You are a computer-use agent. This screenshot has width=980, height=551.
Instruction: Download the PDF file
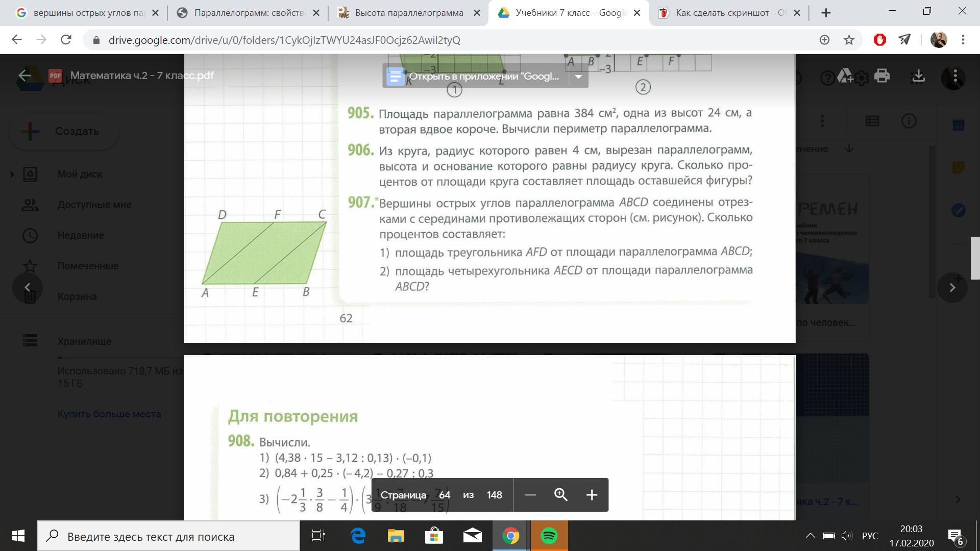tap(918, 76)
